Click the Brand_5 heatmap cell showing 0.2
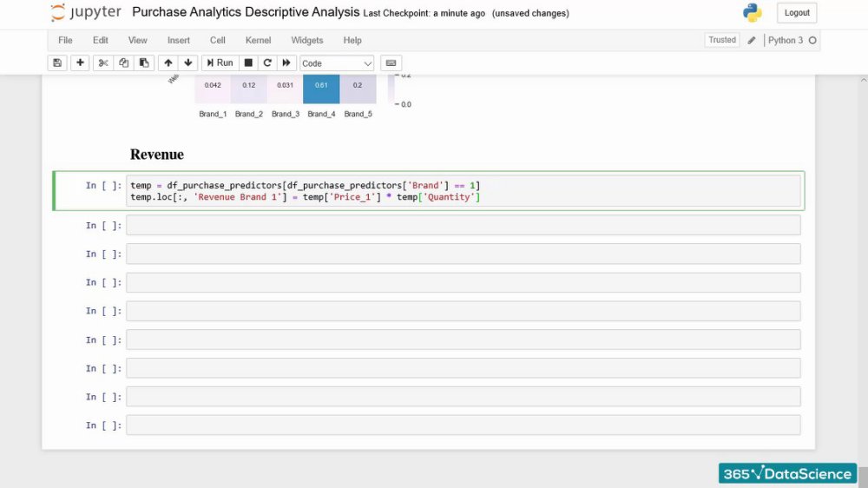 358,89
